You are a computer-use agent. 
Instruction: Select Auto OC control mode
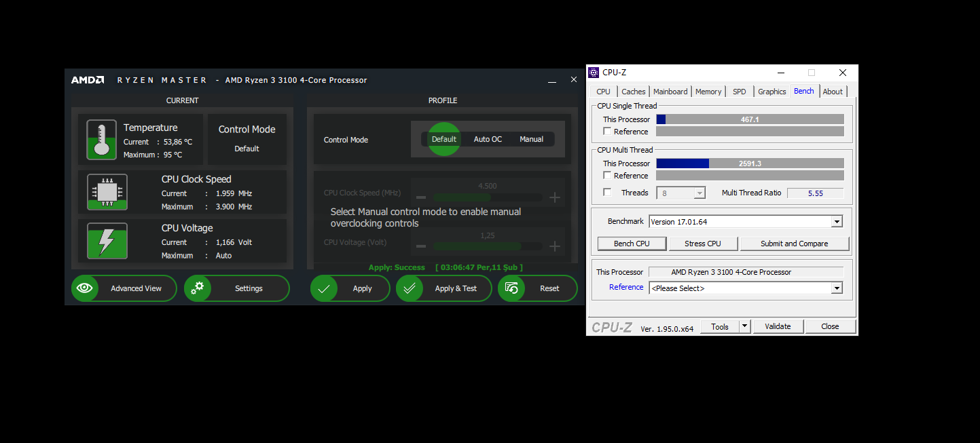pos(488,139)
